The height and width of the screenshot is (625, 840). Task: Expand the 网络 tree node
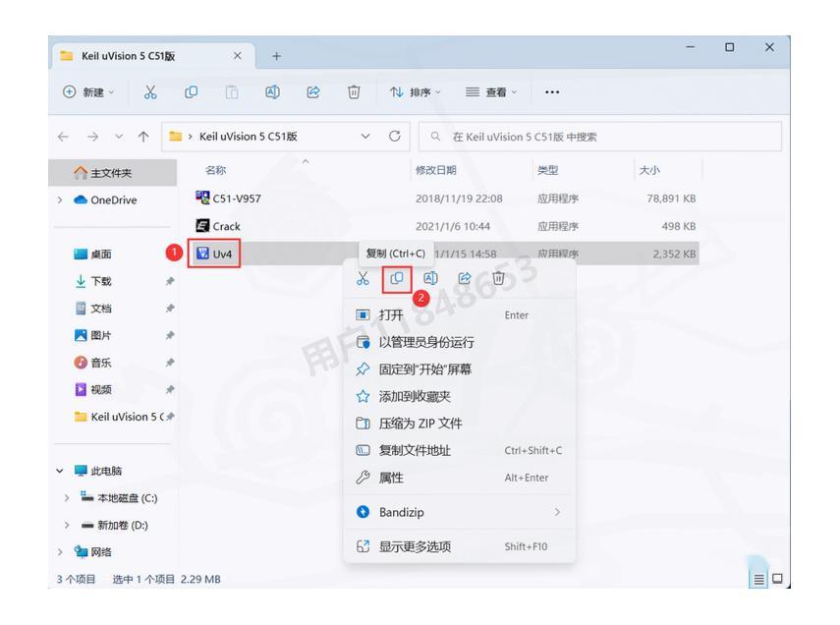coord(60,552)
